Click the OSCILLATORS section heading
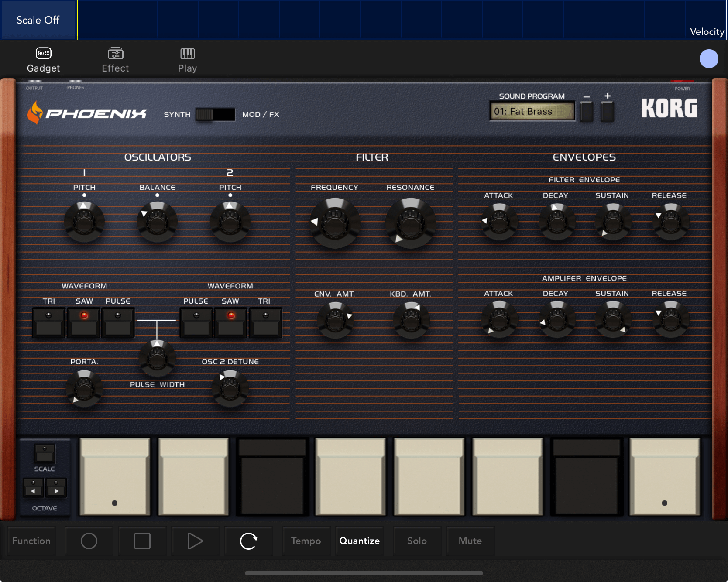 (158, 157)
